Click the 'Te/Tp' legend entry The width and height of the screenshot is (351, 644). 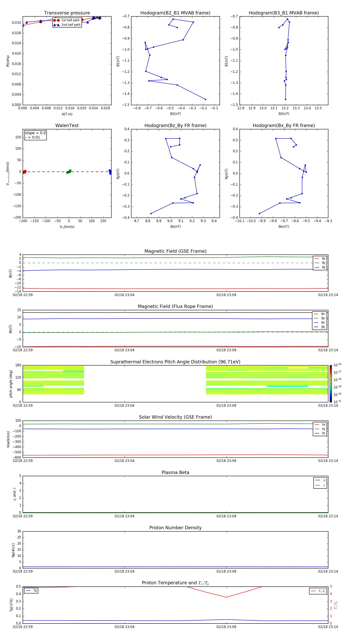318,591
